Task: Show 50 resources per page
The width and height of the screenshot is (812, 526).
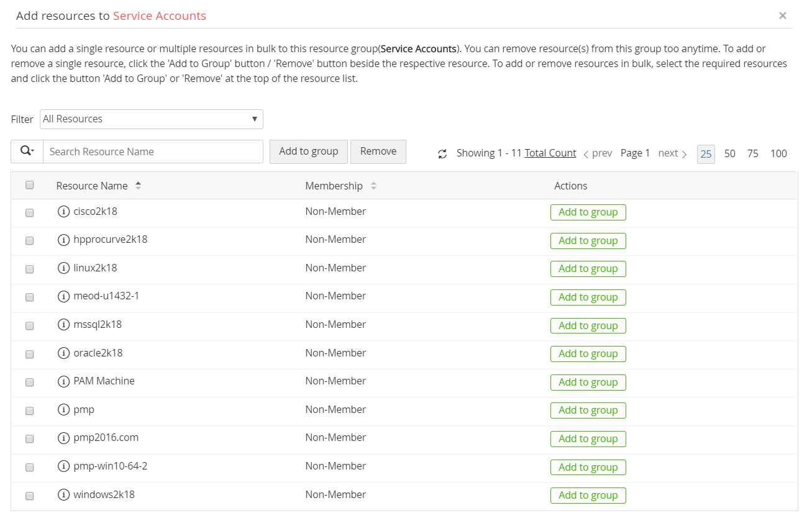Action: coord(729,153)
